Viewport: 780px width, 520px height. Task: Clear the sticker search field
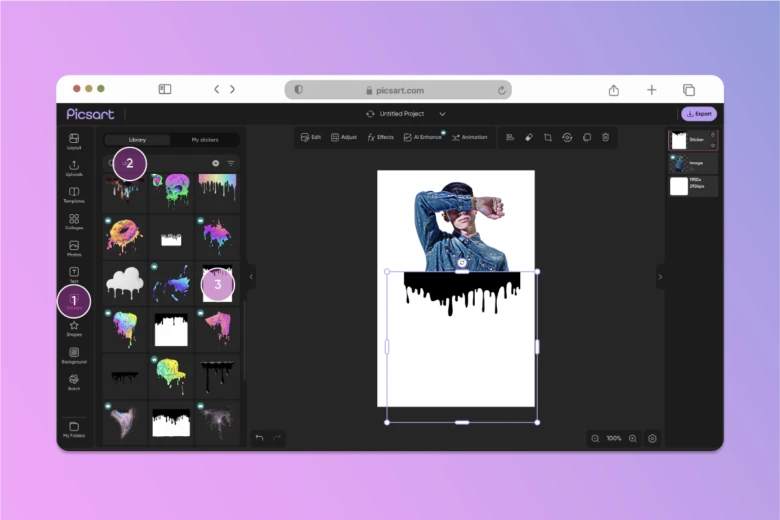point(215,163)
